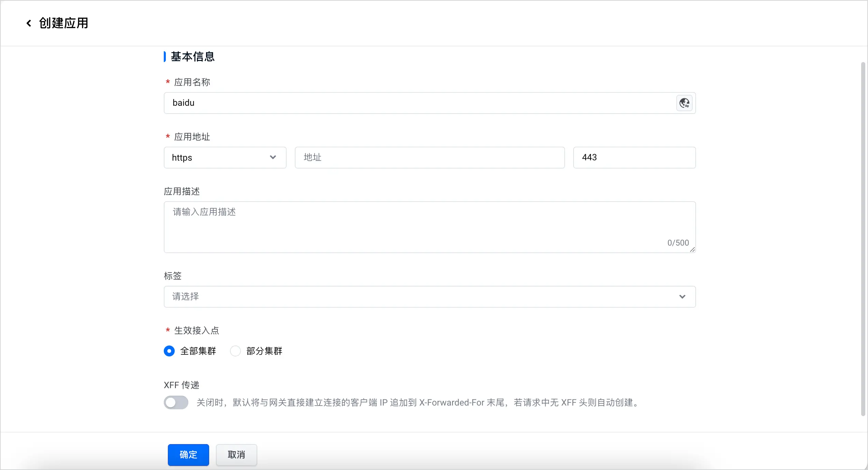
Task: Open the https protocol dropdown
Action: (225, 158)
